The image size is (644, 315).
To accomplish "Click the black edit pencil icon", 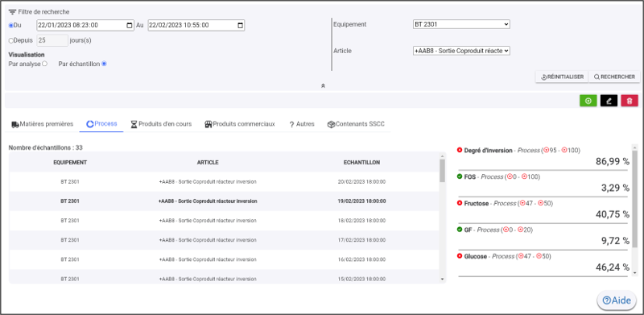I will [609, 101].
